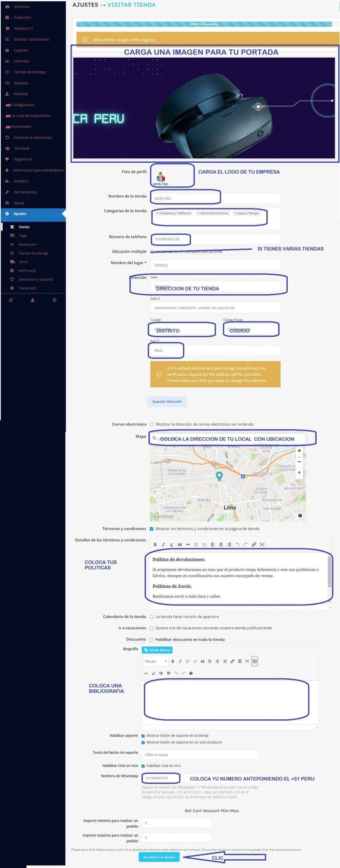The image size is (340, 868).
Task: Toggle italic in the terms and conditions editor
Action: point(163,545)
